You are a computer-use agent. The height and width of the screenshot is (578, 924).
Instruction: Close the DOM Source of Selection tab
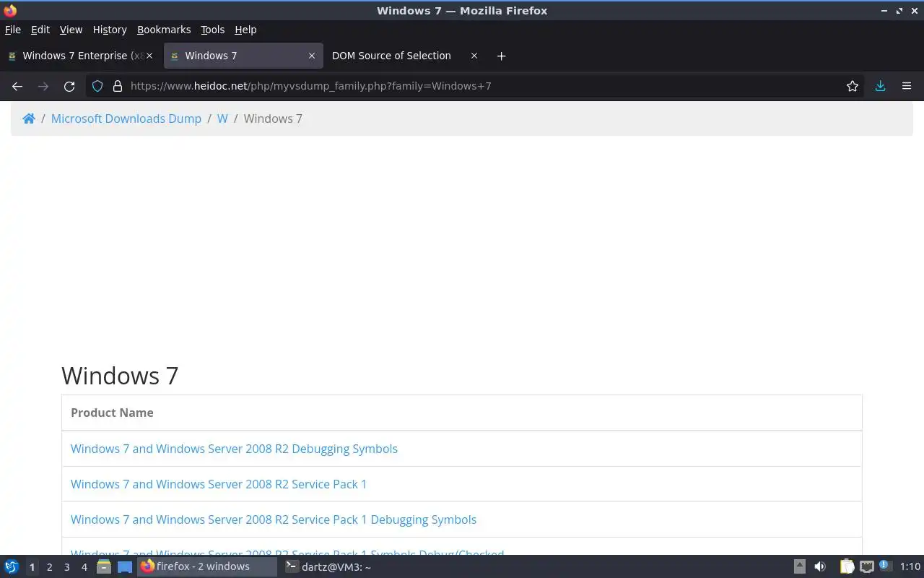[x=474, y=56]
